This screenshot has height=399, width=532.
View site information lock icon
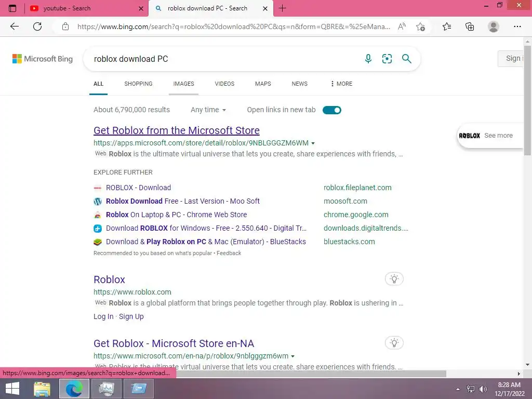65,26
